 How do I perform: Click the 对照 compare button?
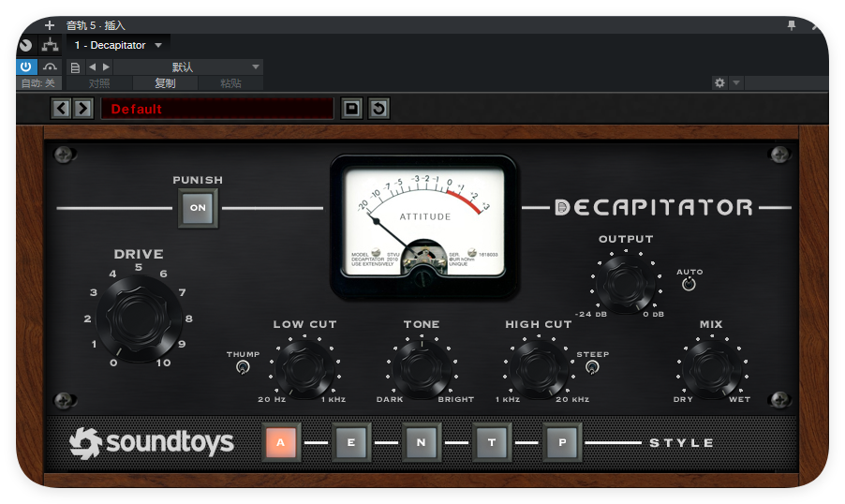99,83
